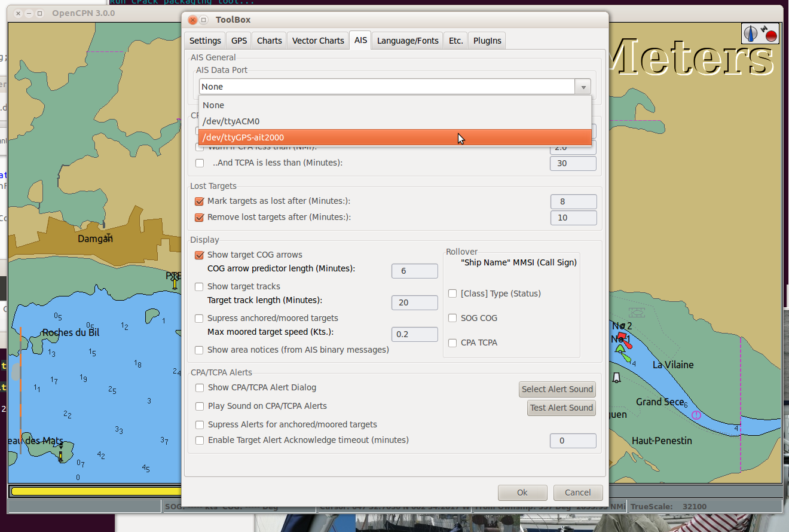Switch to the GPS tab
The image size is (789, 532).
coord(239,41)
